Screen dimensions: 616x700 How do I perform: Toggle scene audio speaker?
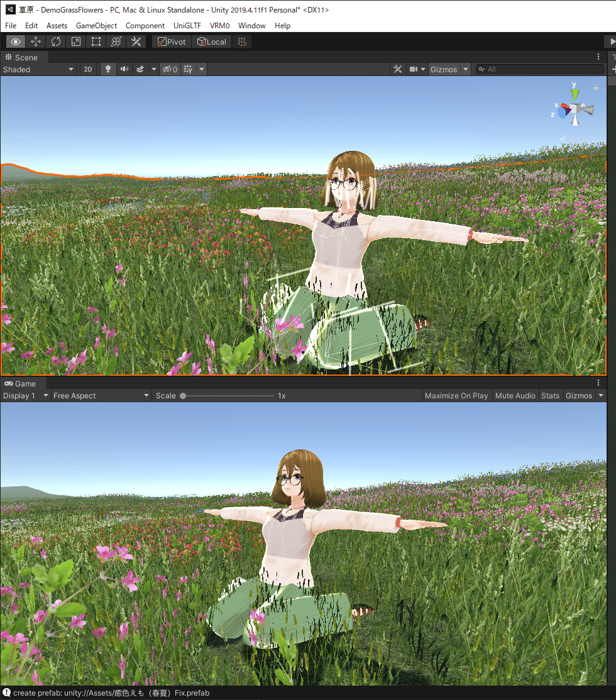click(124, 69)
